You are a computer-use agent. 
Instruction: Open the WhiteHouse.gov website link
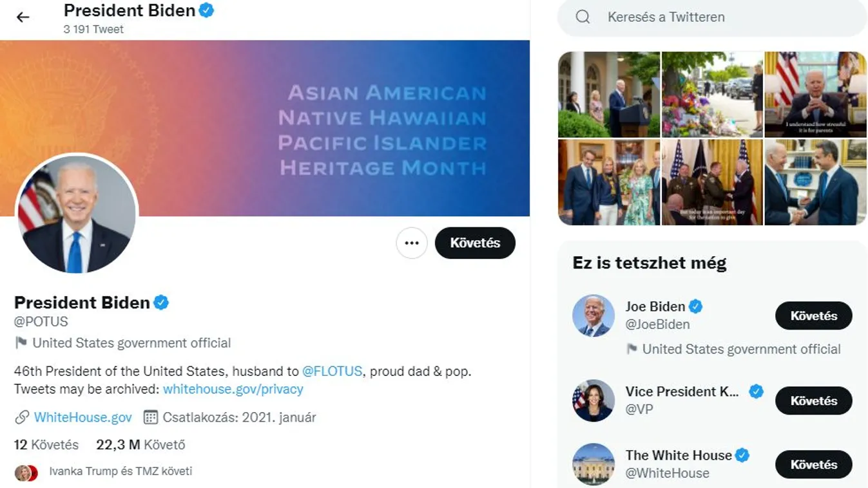(x=82, y=417)
